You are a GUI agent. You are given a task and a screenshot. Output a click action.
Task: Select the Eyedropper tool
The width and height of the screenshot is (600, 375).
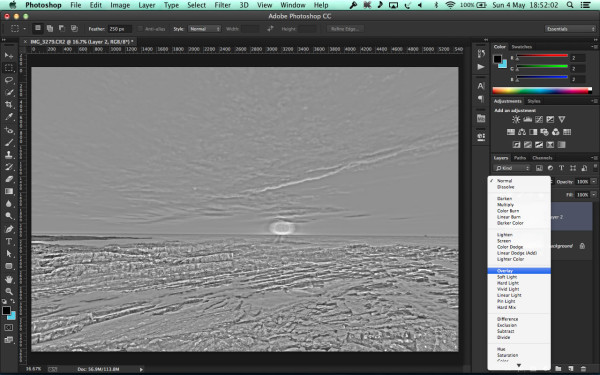coord(9,117)
